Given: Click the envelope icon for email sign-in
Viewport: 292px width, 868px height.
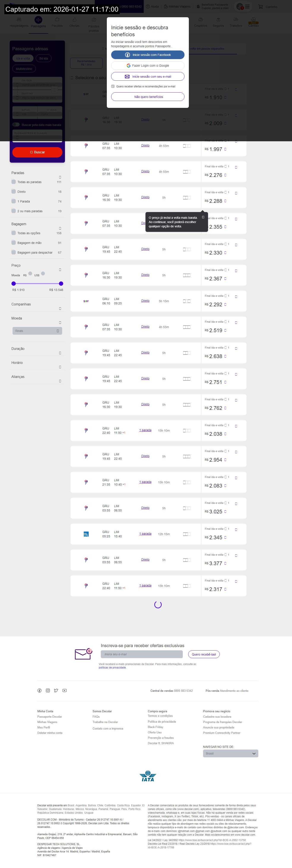Looking at the screenshot, I should pos(127,77).
